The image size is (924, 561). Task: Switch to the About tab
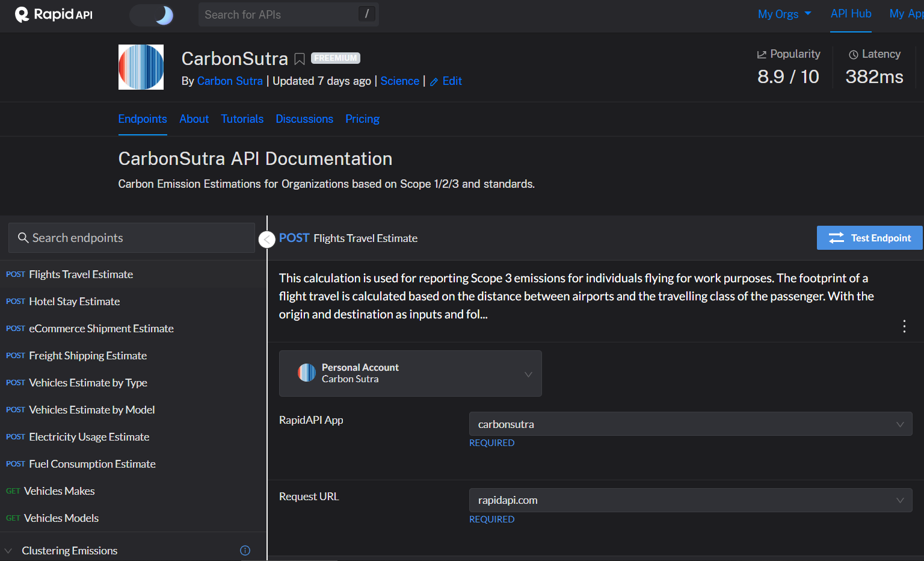(x=194, y=119)
